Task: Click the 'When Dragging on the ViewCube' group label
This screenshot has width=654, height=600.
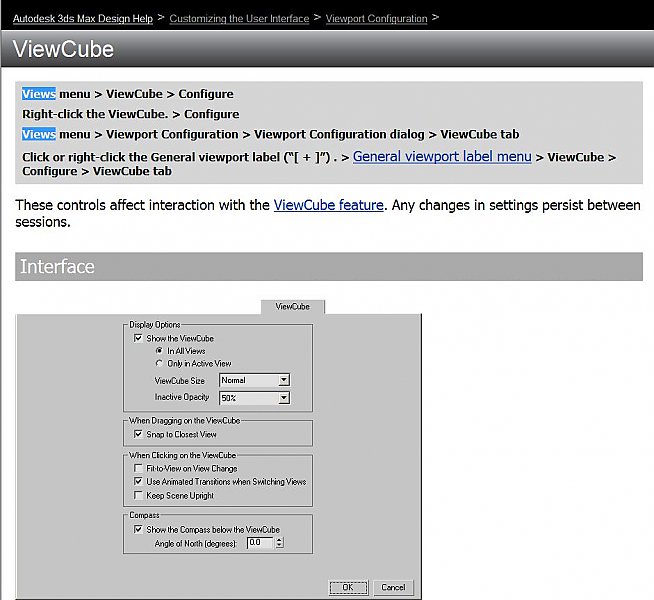Action: (184, 420)
